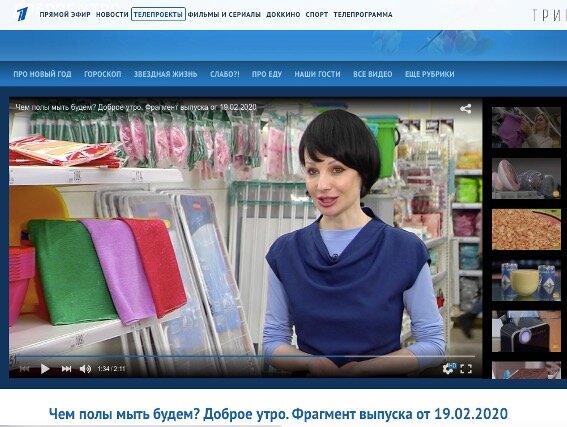Open ВСЕ ВИДЕО rubric
The image size is (567, 427).
pos(373,74)
